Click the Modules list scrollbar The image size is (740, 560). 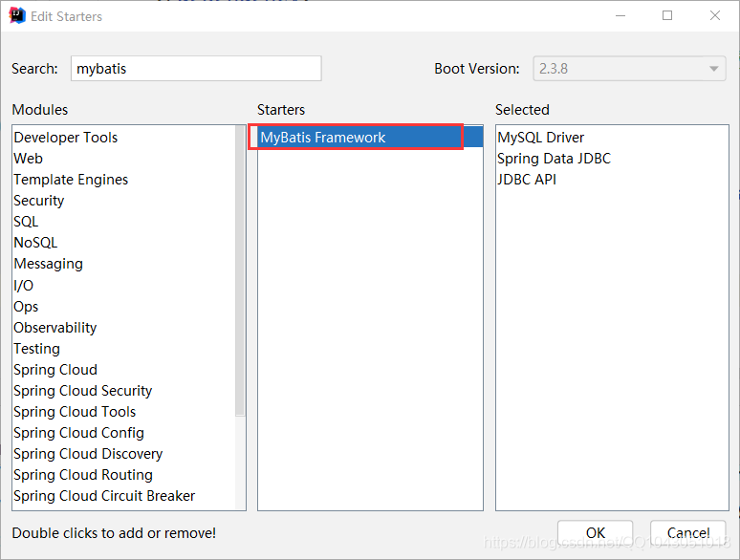point(240,271)
